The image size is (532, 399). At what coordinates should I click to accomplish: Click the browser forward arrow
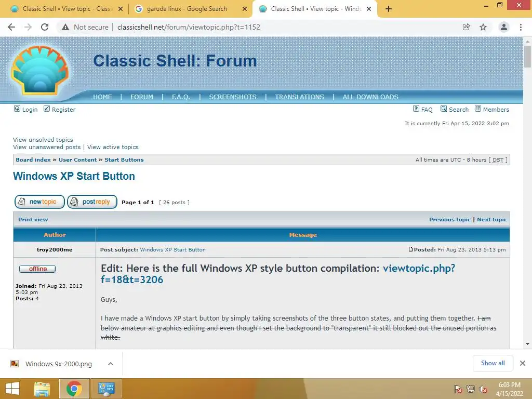coord(28,27)
